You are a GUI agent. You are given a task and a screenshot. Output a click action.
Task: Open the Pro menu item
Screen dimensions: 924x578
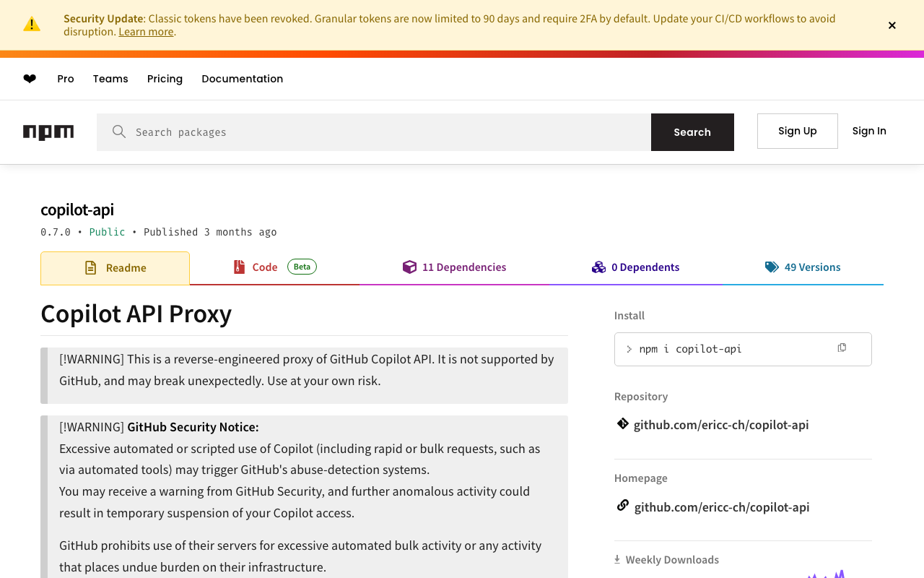click(x=66, y=79)
